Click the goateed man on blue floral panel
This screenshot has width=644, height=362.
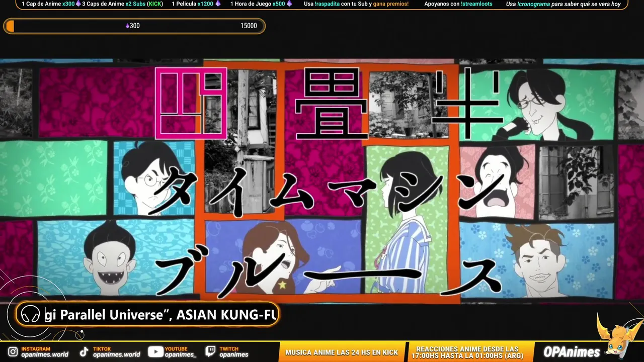click(x=536, y=260)
